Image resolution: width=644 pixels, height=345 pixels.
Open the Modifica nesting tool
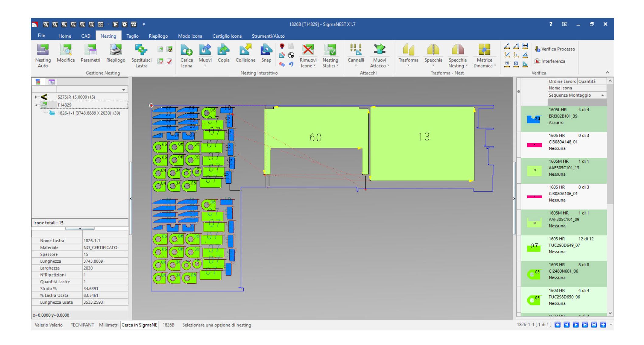tap(66, 53)
